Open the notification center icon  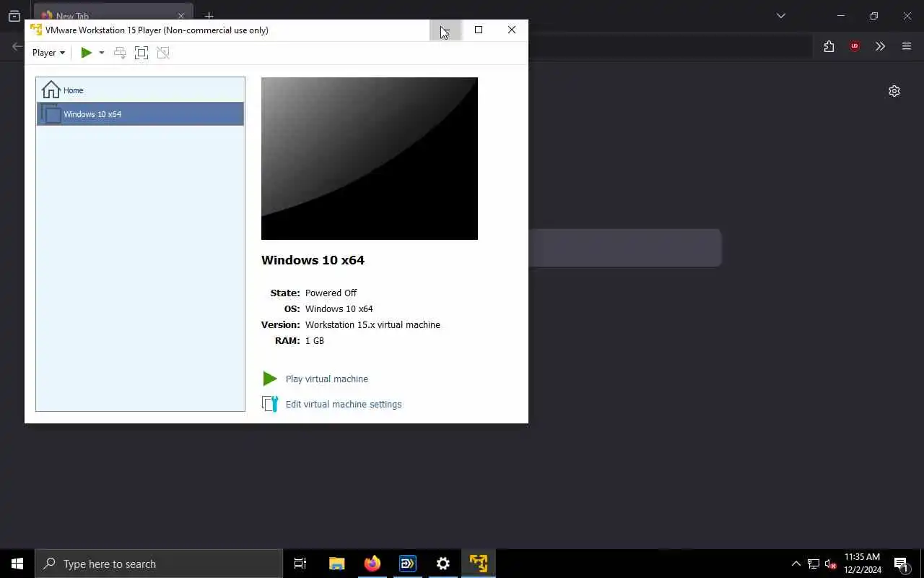point(901,564)
